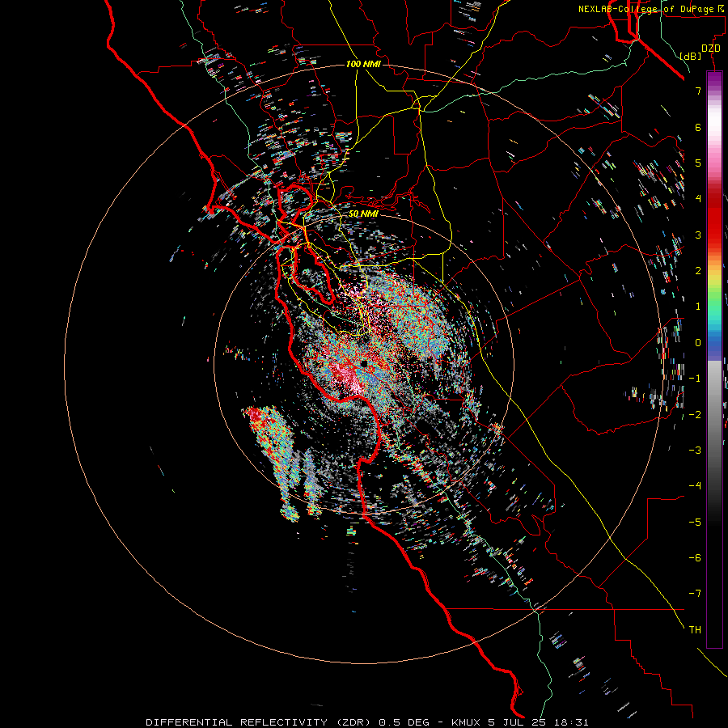Click the "1" value on the dB scale
728x728 pixels.
(698, 307)
